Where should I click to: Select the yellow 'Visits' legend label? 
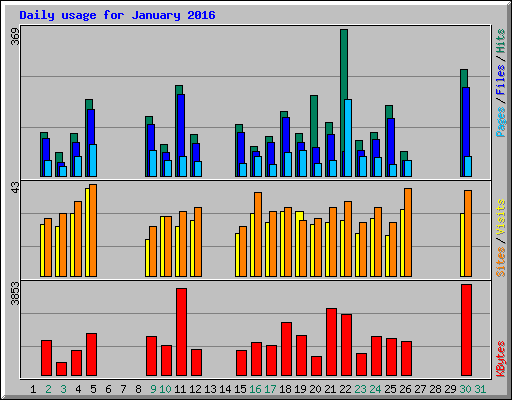coord(501,218)
